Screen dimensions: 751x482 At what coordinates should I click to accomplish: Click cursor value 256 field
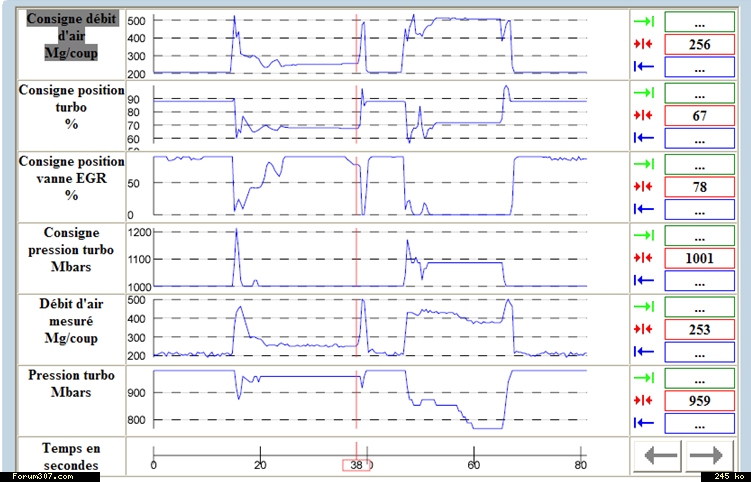pos(699,45)
